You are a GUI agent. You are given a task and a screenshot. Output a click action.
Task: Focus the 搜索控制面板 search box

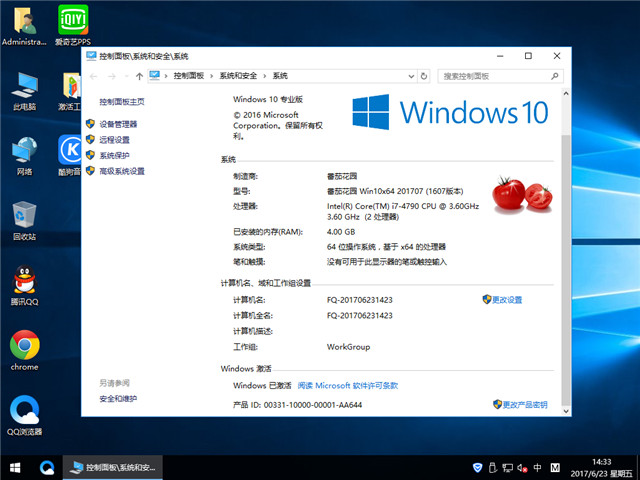pyautogui.click(x=500, y=76)
